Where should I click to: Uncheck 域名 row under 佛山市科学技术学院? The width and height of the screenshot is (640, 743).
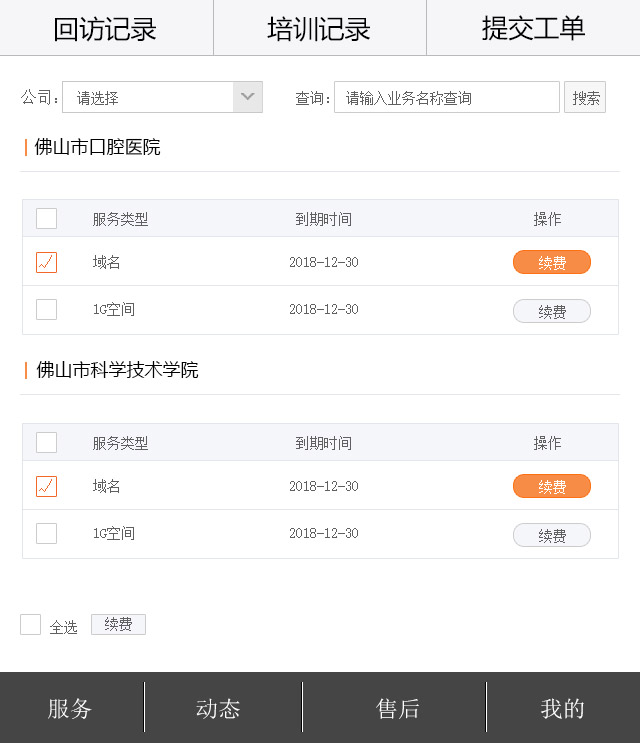point(47,486)
